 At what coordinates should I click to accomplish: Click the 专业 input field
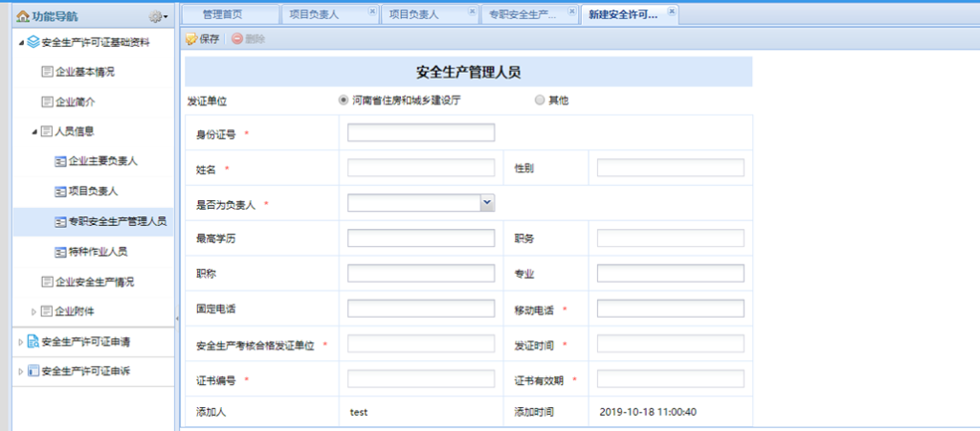pyautogui.click(x=671, y=273)
